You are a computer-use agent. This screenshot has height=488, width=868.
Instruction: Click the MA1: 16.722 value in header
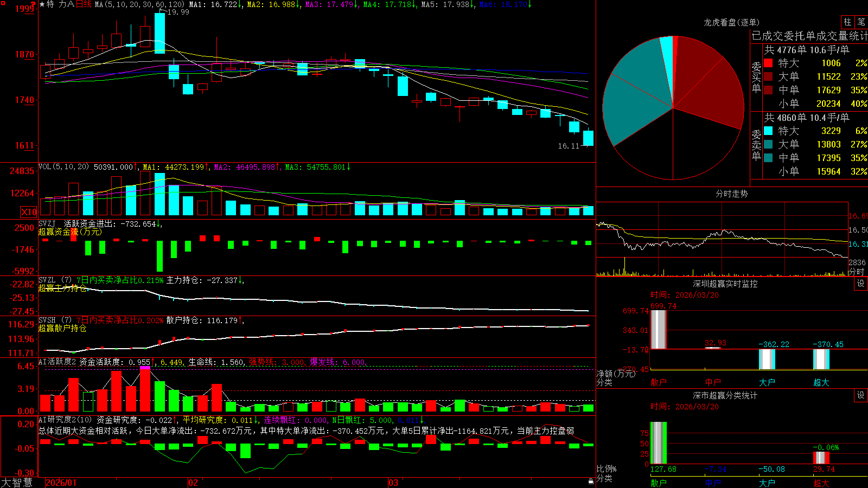coord(215,4)
